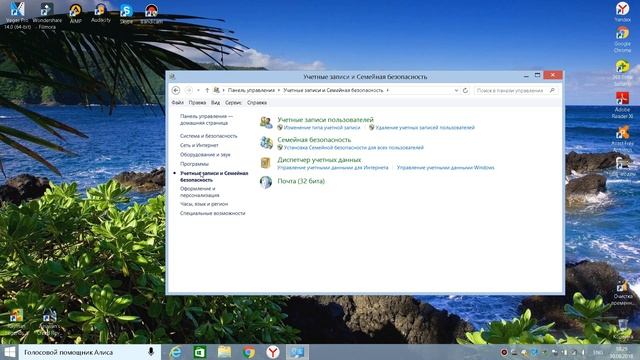The height and width of the screenshot is (360, 640).
Task: Expand the address bar history dropdown
Action: coord(456,90)
